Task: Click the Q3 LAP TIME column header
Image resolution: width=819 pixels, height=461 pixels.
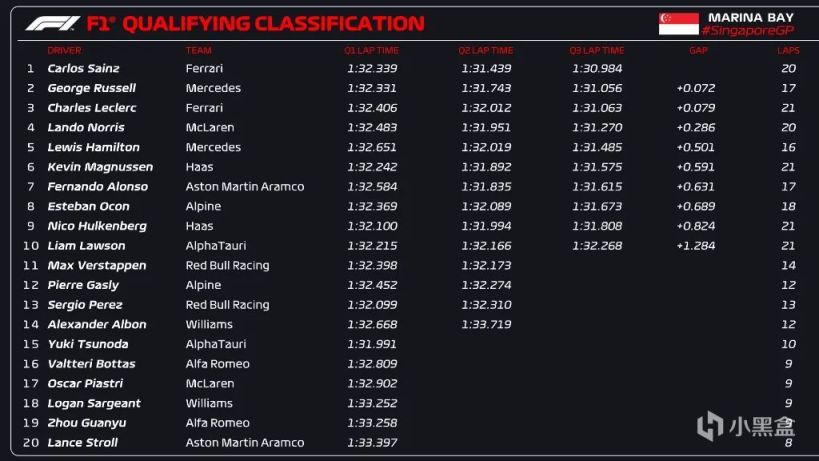Action: (x=597, y=50)
